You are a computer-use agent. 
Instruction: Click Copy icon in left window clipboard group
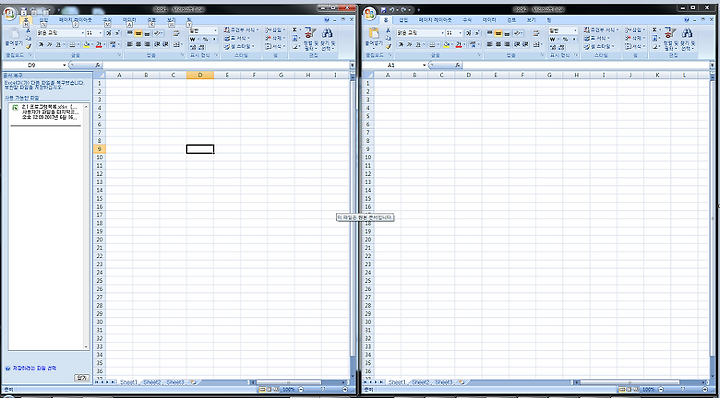(x=28, y=38)
